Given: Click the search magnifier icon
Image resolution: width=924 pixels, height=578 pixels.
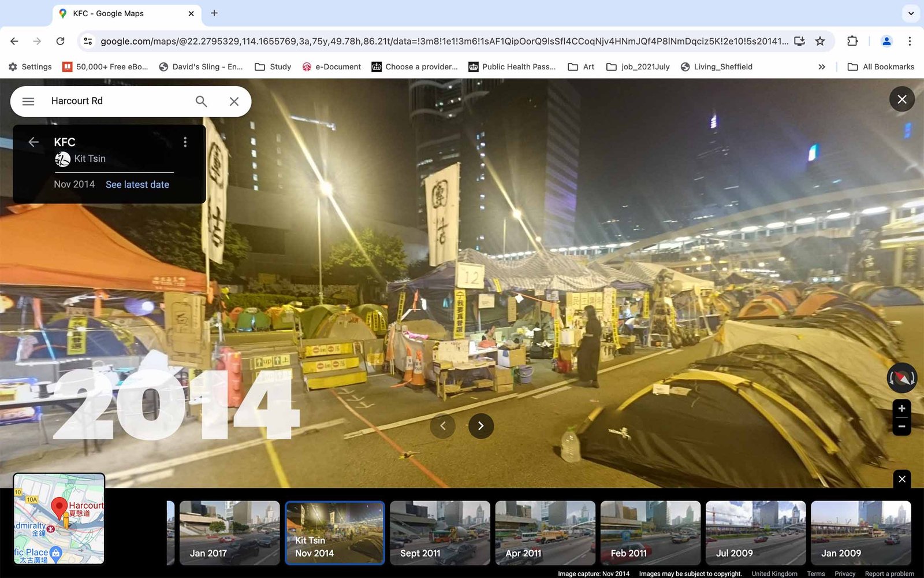Looking at the screenshot, I should (x=201, y=101).
